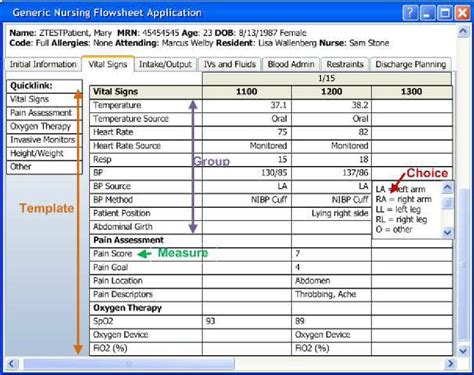Open the Restraints tab
This screenshot has width=474, height=375.
[345, 64]
